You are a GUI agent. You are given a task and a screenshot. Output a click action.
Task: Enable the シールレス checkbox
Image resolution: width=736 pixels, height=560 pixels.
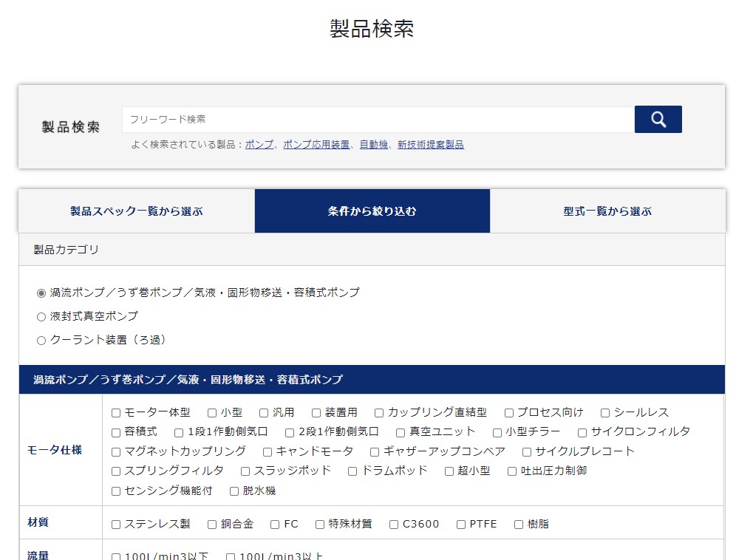point(605,413)
